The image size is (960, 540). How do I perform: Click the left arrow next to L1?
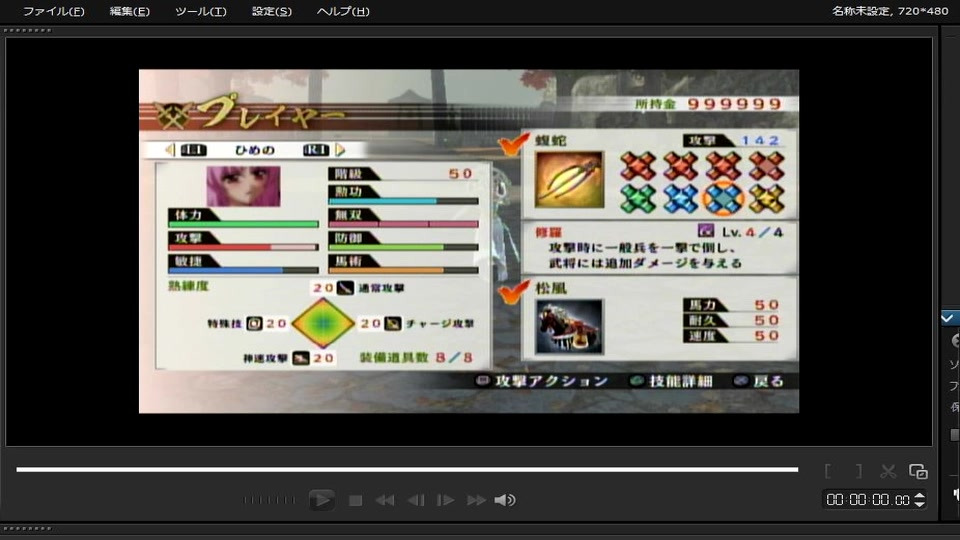pyautogui.click(x=170, y=149)
